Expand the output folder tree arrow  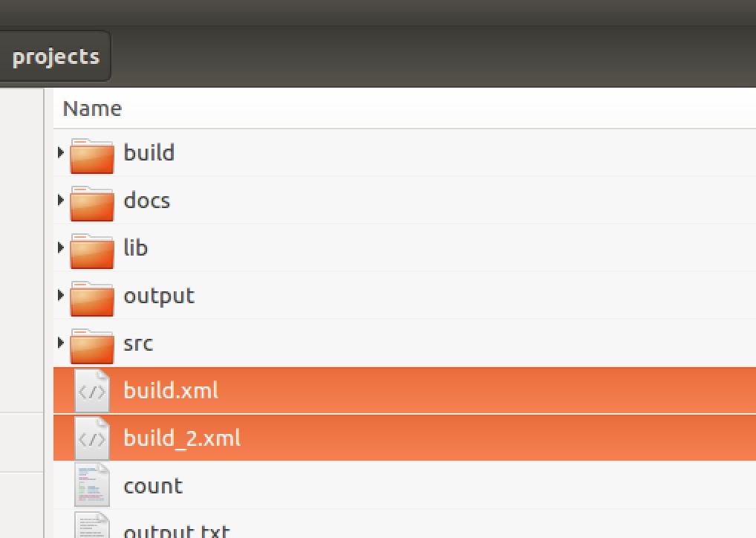60,295
